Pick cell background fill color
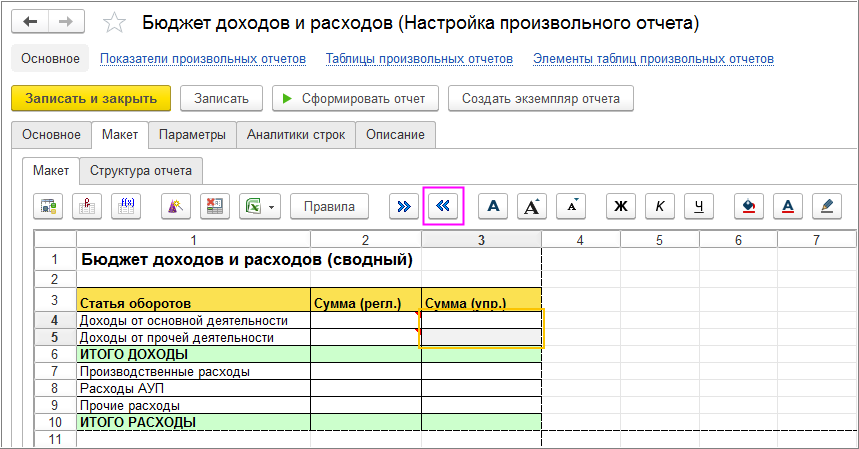The height and width of the screenshot is (449, 859). pyautogui.click(x=749, y=206)
